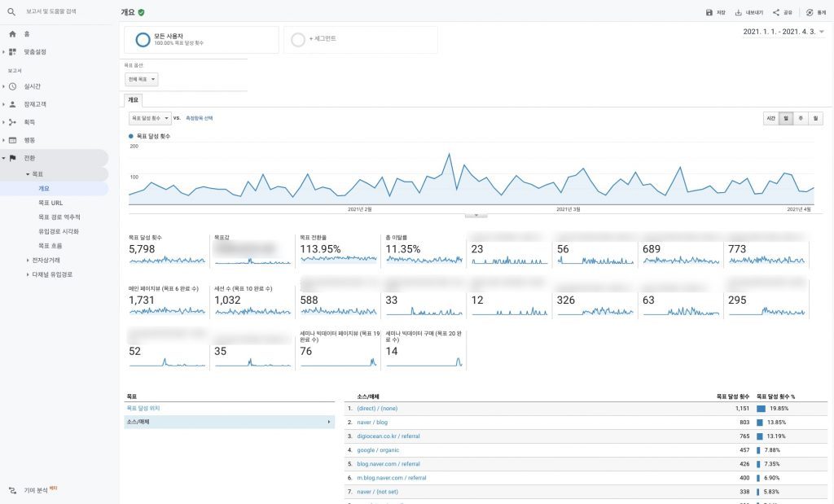Viewport: 834px width, 504px height.
Task: Open Goal URLs (목표 URL) report
Action: [x=50, y=203]
